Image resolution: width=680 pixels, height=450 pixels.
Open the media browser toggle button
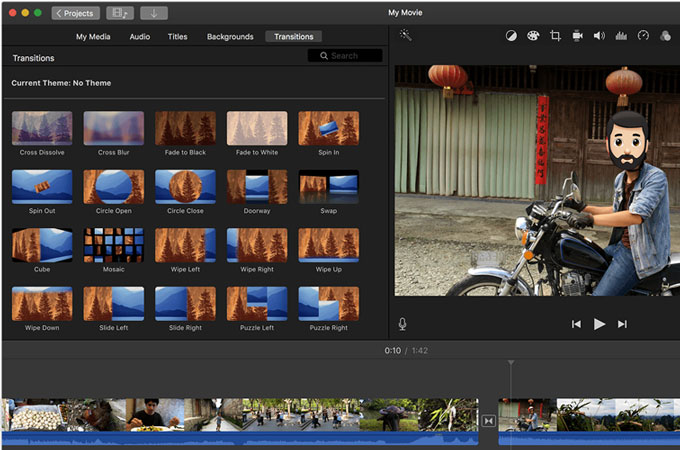coord(119,13)
